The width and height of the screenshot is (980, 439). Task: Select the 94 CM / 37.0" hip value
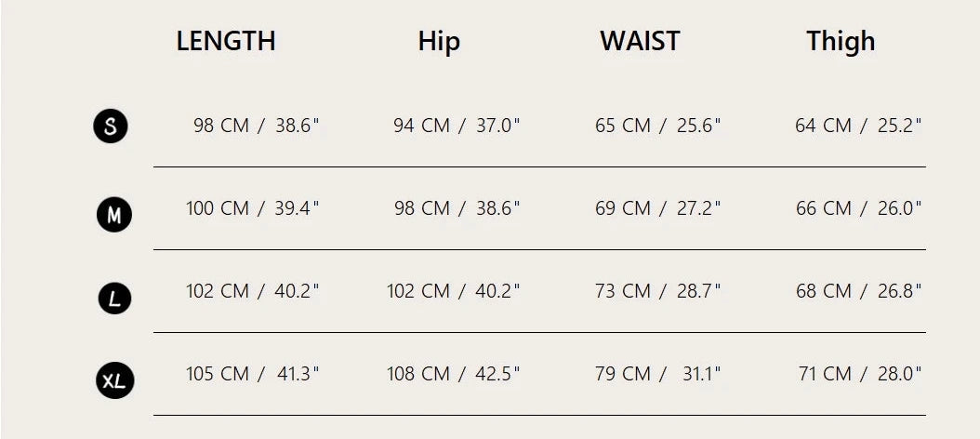pyautogui.click(x=456, y=126)
